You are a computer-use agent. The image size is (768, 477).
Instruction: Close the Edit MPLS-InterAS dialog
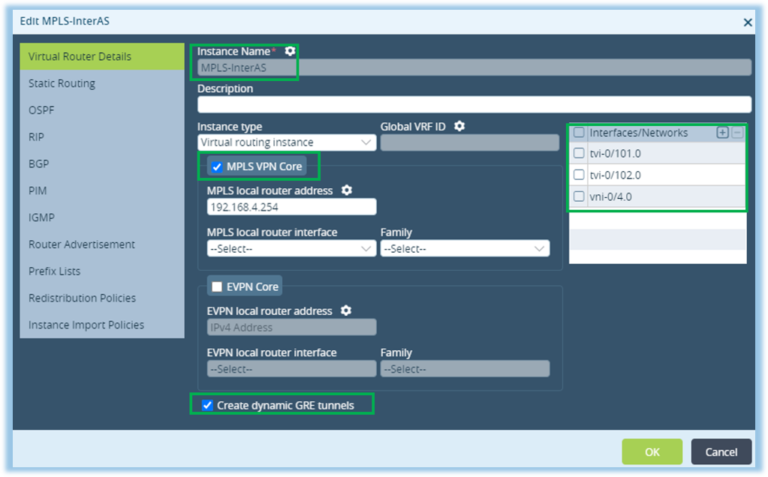pos(748,21)
